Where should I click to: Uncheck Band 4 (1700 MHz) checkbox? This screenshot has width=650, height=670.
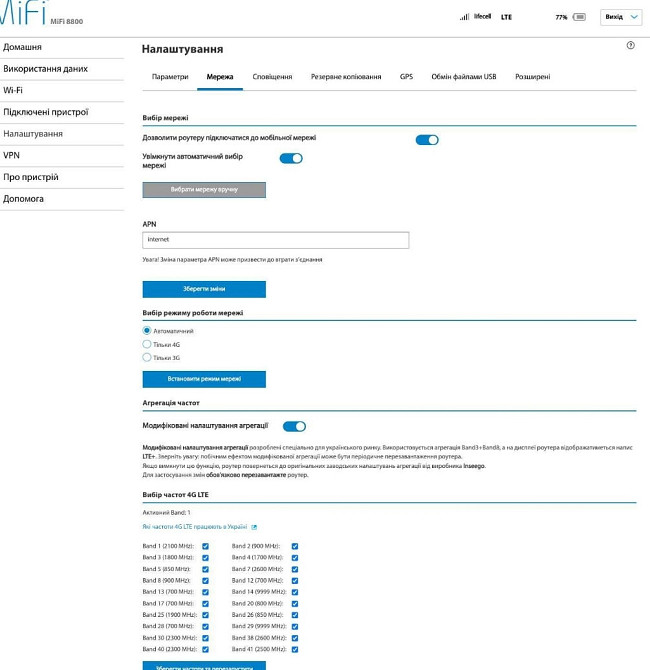(x=295, y=558)
